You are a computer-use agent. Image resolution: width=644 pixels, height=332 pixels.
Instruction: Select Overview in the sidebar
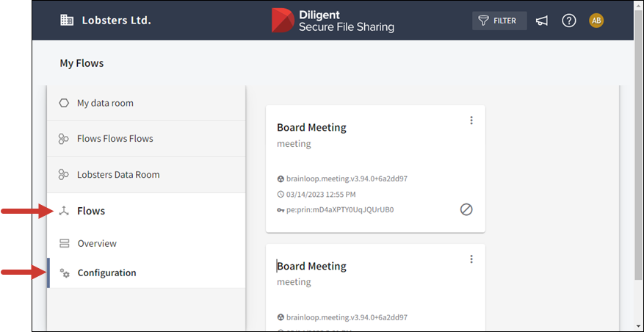point(97,243)
